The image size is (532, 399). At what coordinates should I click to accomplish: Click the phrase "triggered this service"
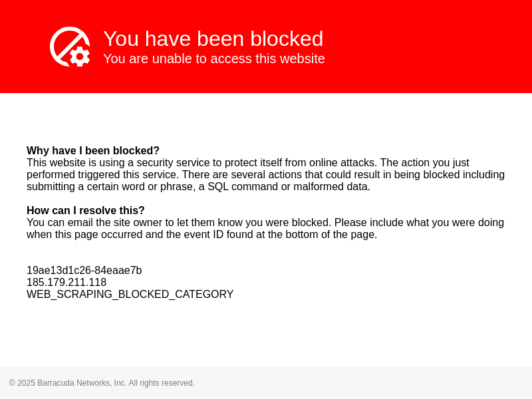click(125, 175)
